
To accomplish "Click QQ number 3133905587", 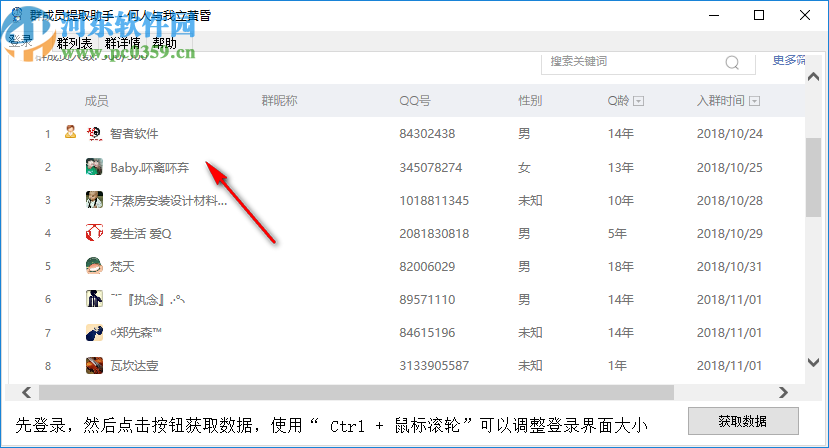I will pos(434,365).
